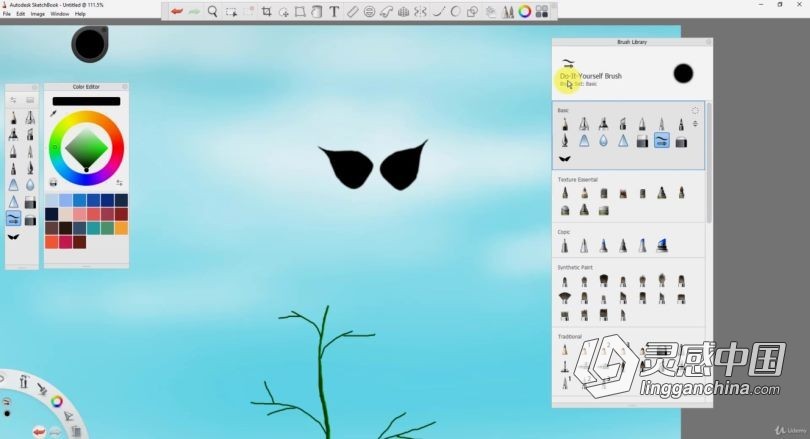Select the Zoom magnifier tool in toolbar

(212, 11)
